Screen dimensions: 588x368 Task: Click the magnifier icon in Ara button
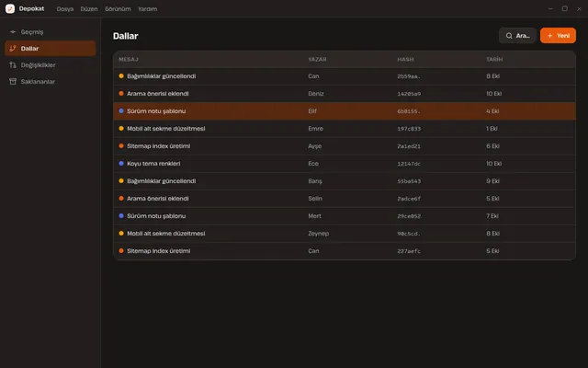509,36
